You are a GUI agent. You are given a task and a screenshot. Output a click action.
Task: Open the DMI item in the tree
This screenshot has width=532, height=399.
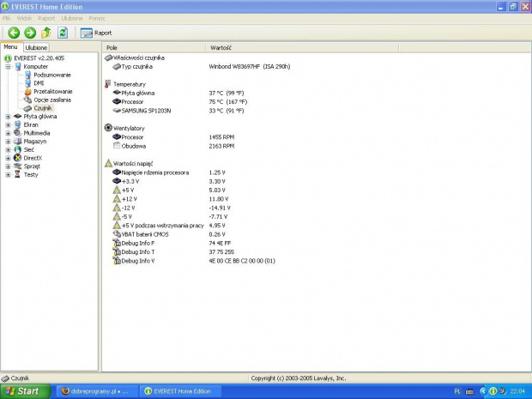pyautogui.click(x=39, y=83)
